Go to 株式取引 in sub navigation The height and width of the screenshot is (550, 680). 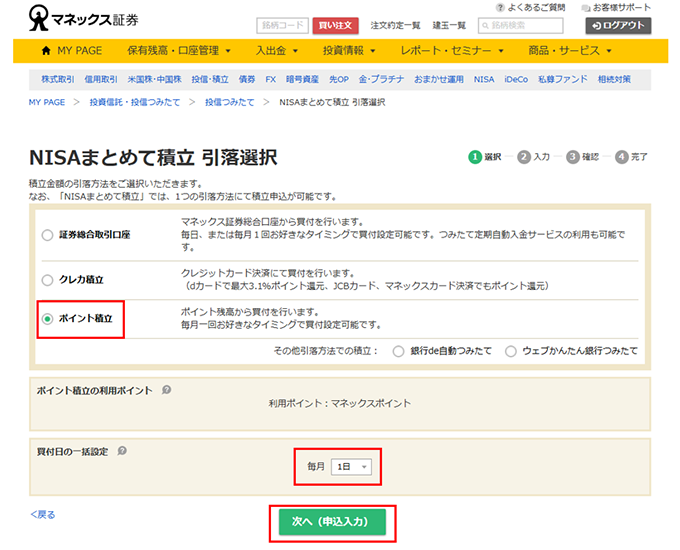(58, 79)
